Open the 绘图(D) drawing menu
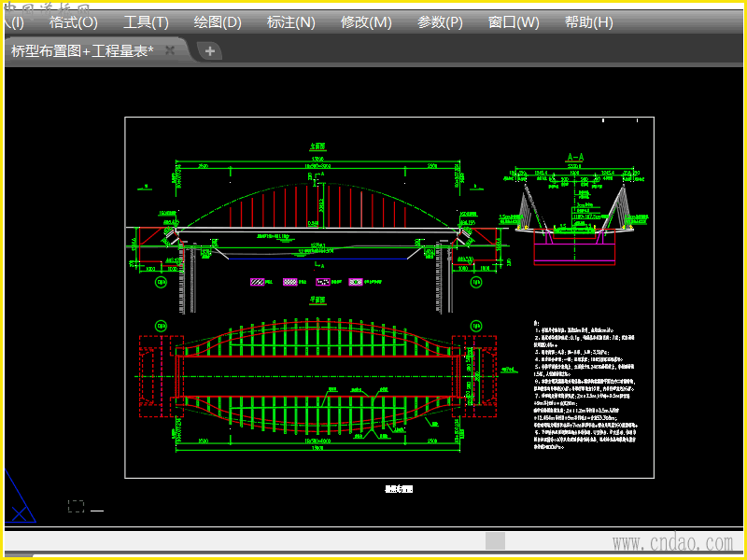 click(217, 22)
